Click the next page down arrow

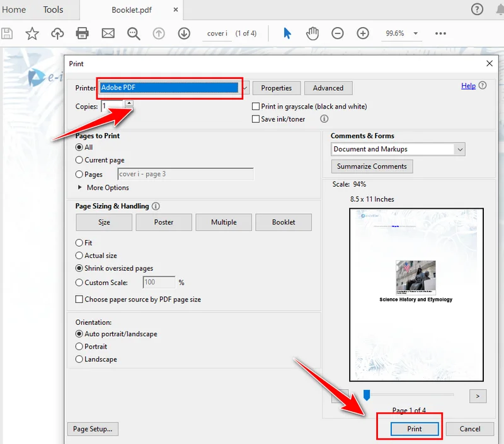[x=183, y=33]
